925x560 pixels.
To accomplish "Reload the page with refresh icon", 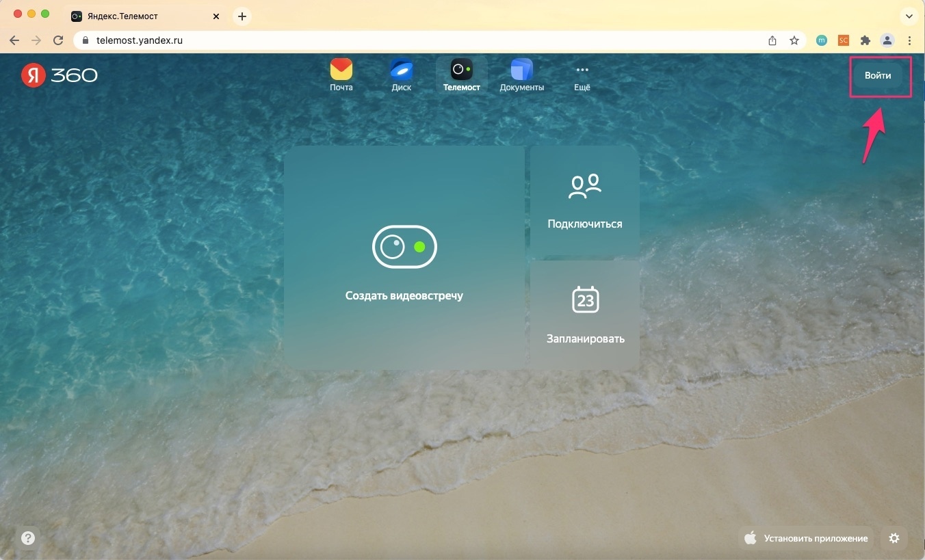I will 58,40.
